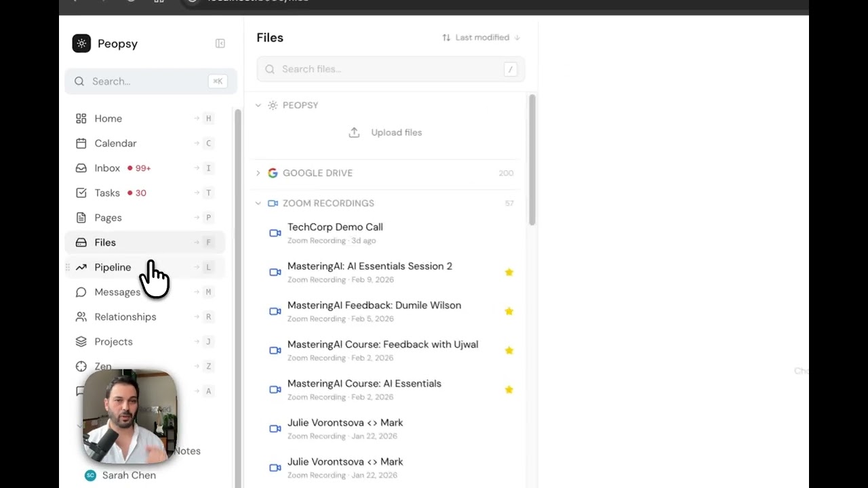
Task: Click the Pages document icon
Action: tap(81, 218)
